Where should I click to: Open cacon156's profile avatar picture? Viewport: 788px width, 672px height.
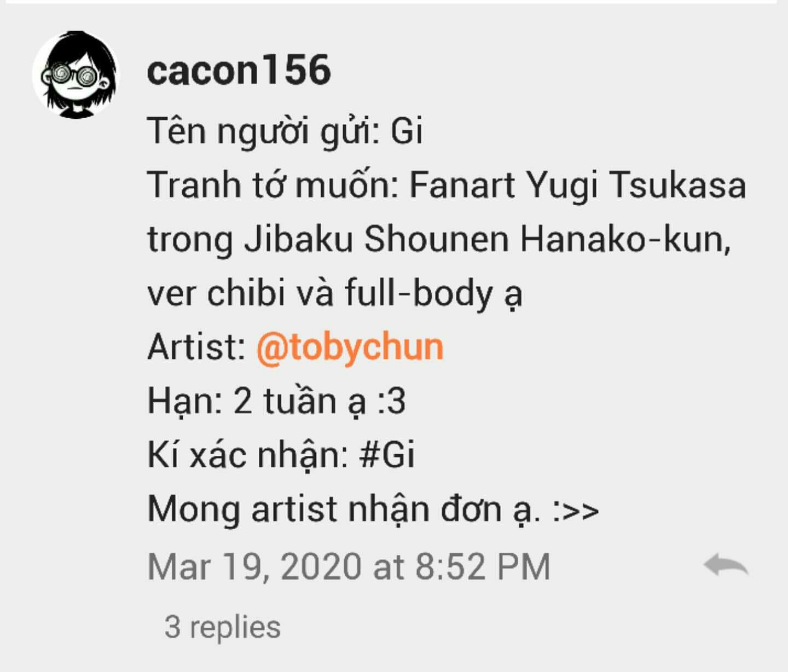(75, 74)
